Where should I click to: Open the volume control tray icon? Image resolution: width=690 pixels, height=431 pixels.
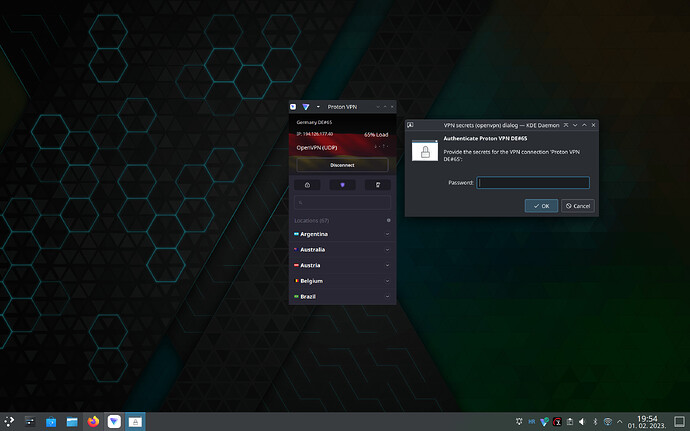point(582,422)
